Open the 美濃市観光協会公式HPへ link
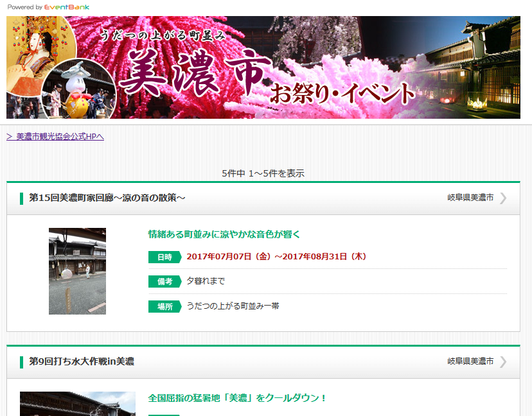Viewport: 532px width, 416px height. click(55, 137)
